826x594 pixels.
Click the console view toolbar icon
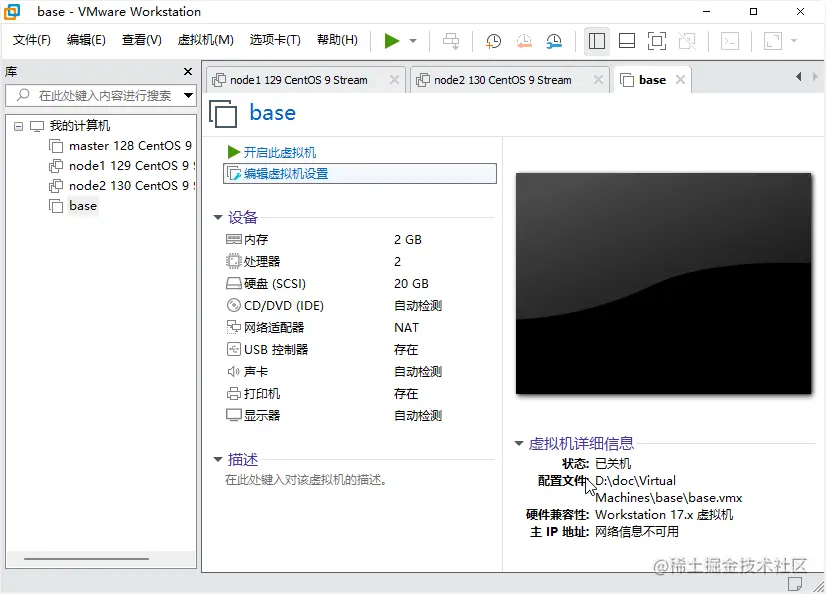[x=730, y=41]
